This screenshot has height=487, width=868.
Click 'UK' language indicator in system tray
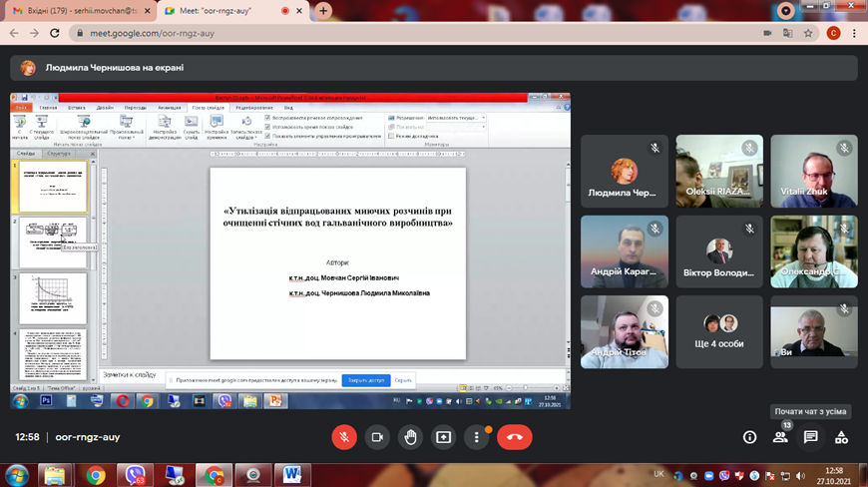[x=658, y=474]
